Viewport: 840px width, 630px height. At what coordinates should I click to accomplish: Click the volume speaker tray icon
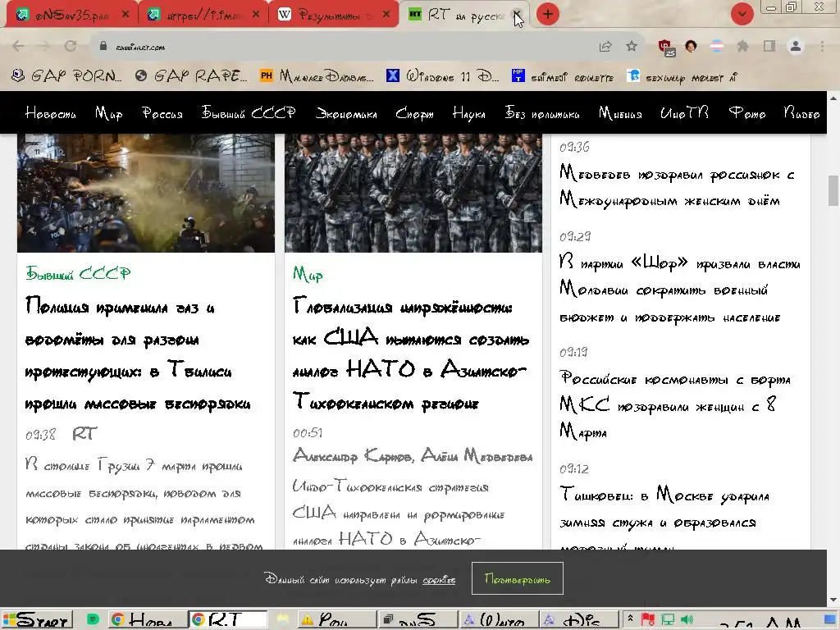point(687,620)
